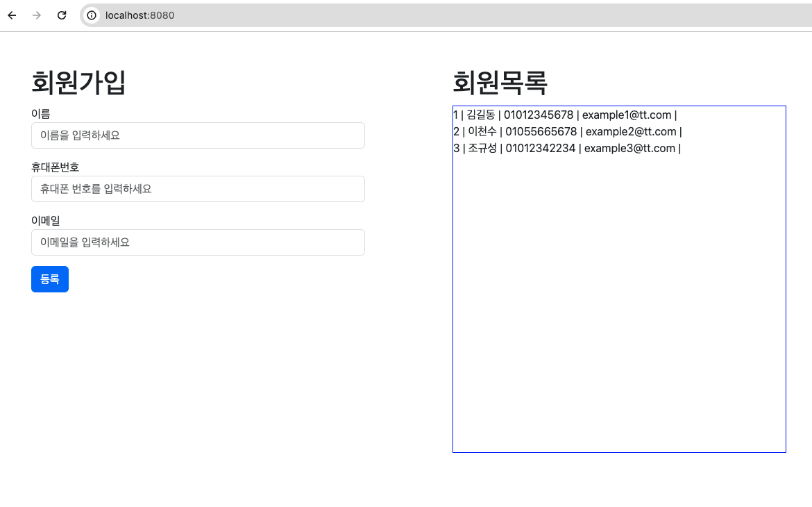812x507 pixels.
Task: Click the 휴대폰 번호를 입력하세요 placeholder field
Action: click(x=198, y=189)
